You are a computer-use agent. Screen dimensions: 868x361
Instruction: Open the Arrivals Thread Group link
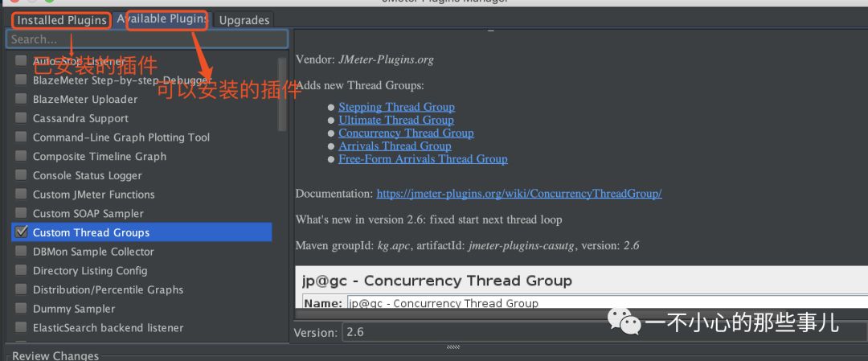395,146
